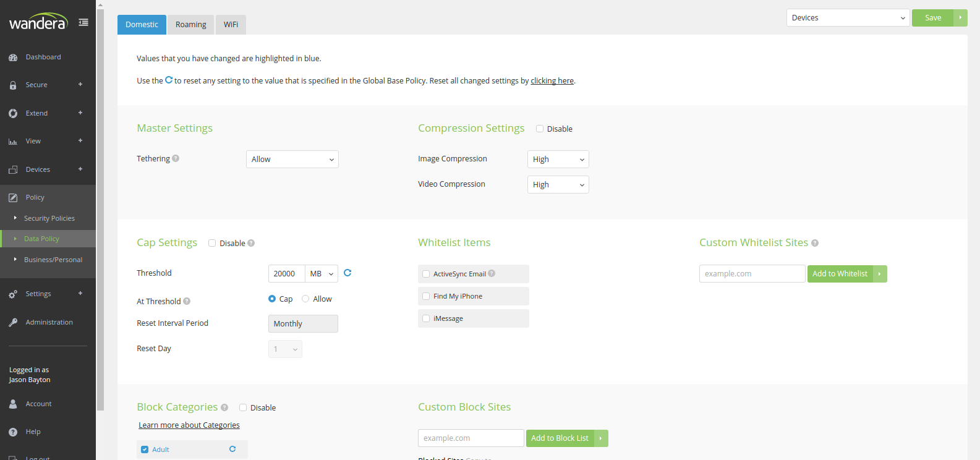This screenshot has height=460, width=980.
Task: Collapse sidebar using the hamburger menu icon
Action: point(83,22)
